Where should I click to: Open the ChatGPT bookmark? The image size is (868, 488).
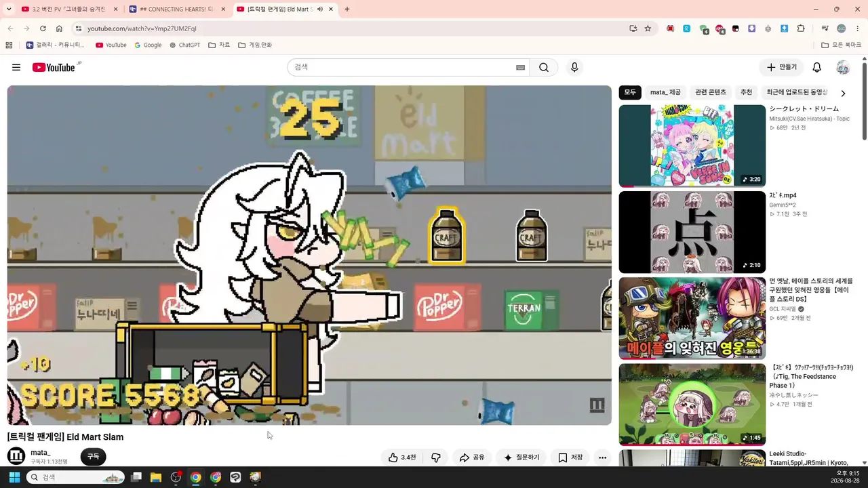pos(184,45)
